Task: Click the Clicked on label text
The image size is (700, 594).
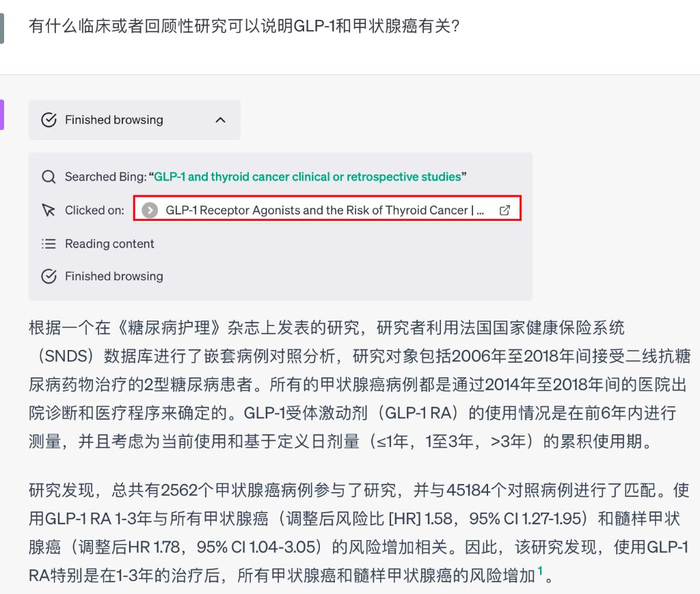Action: [x=94, y=211]
